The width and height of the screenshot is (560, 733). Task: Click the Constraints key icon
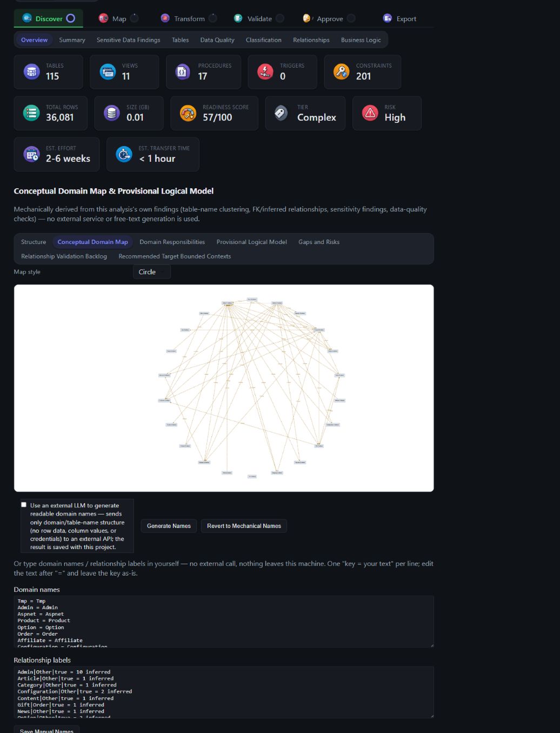[342, 71]
